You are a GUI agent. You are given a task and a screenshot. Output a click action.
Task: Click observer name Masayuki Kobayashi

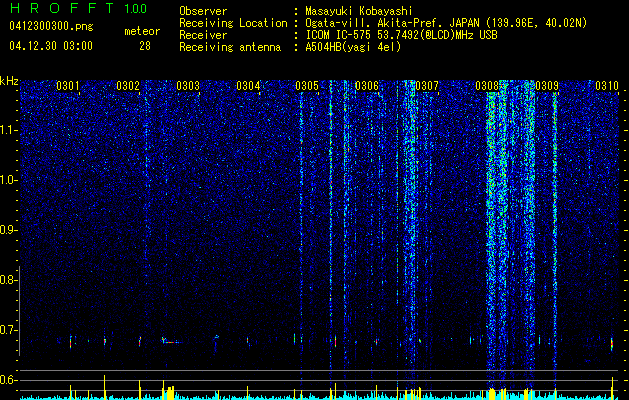(359, 11)
